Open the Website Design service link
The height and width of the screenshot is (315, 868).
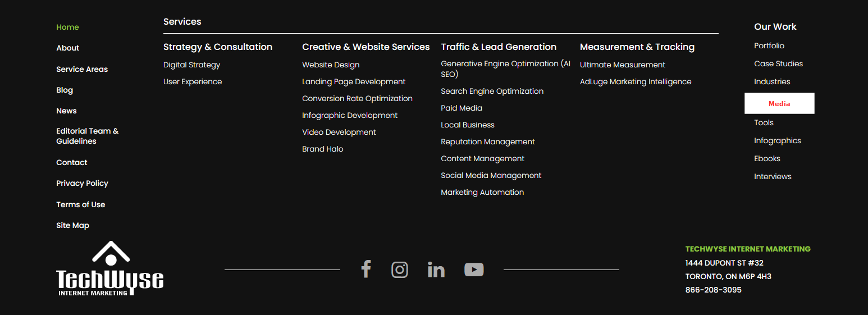click(x=331, y=65)
